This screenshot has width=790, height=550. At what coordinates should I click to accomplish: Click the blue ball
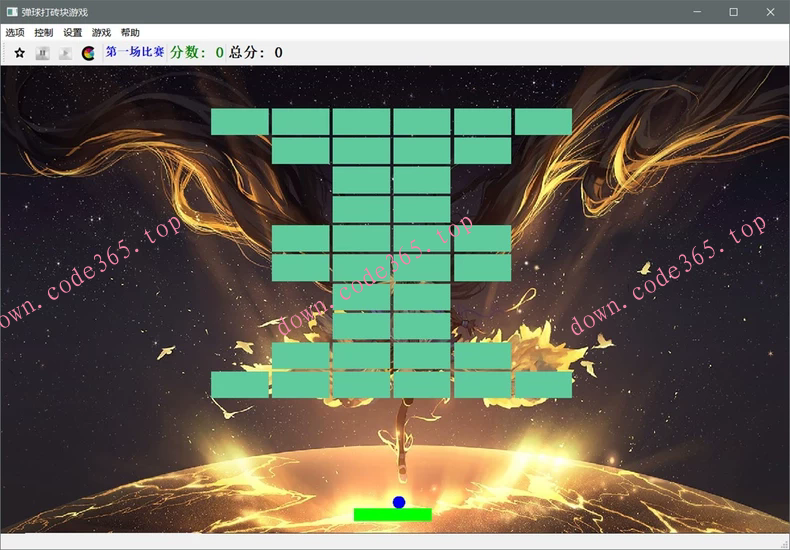[x=399, y=502]
